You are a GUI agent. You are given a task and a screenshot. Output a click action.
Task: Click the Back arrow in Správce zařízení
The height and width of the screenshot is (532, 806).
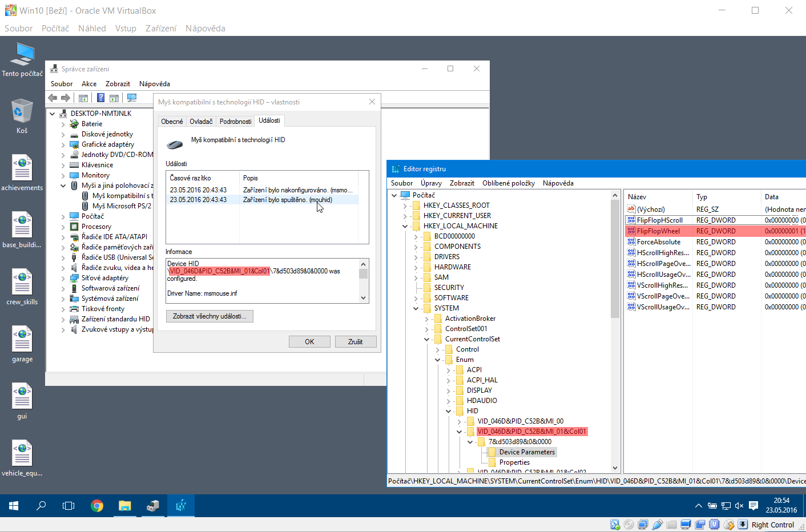53,98
